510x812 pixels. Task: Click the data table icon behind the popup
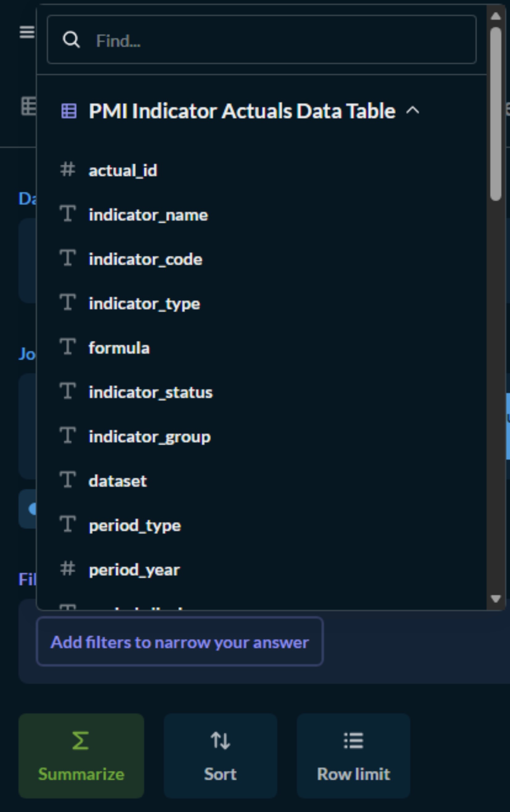[29, 106]
